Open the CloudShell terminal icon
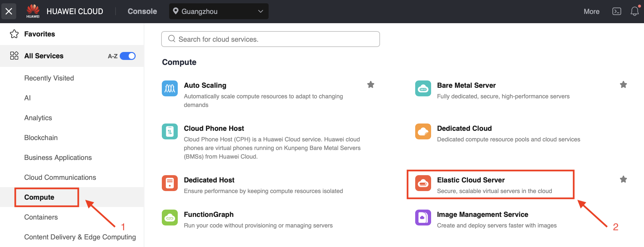Viewport: 644px width, 247px height. click(616, 12)
